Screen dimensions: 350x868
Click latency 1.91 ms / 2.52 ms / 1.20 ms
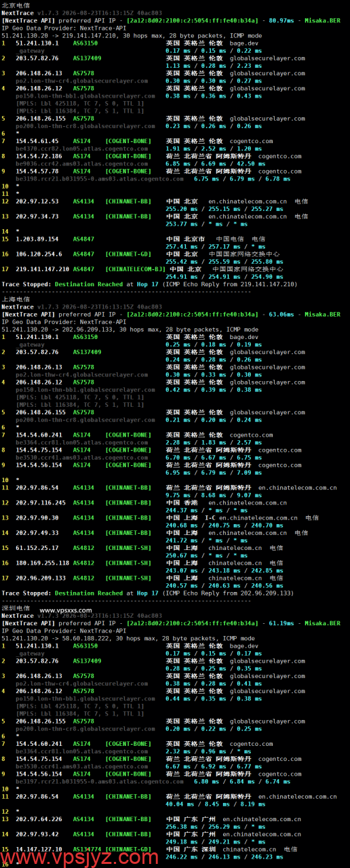click(x=214, y=149)
